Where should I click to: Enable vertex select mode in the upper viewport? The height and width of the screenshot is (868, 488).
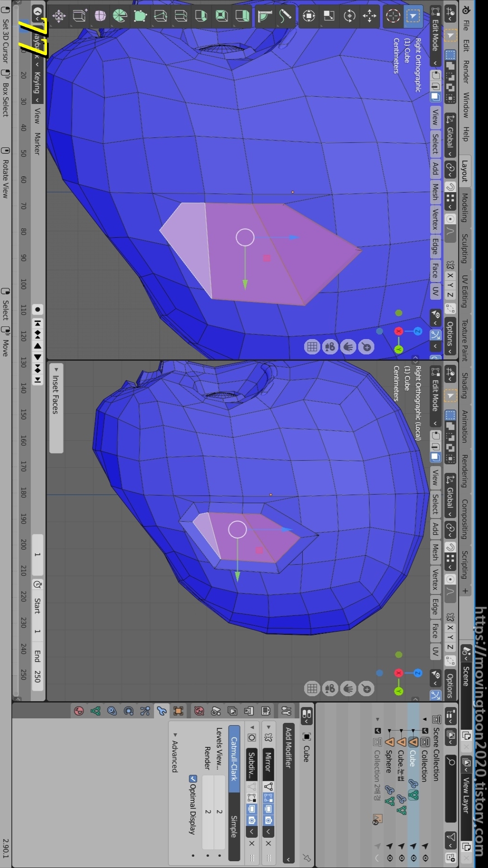coord(435,75)
